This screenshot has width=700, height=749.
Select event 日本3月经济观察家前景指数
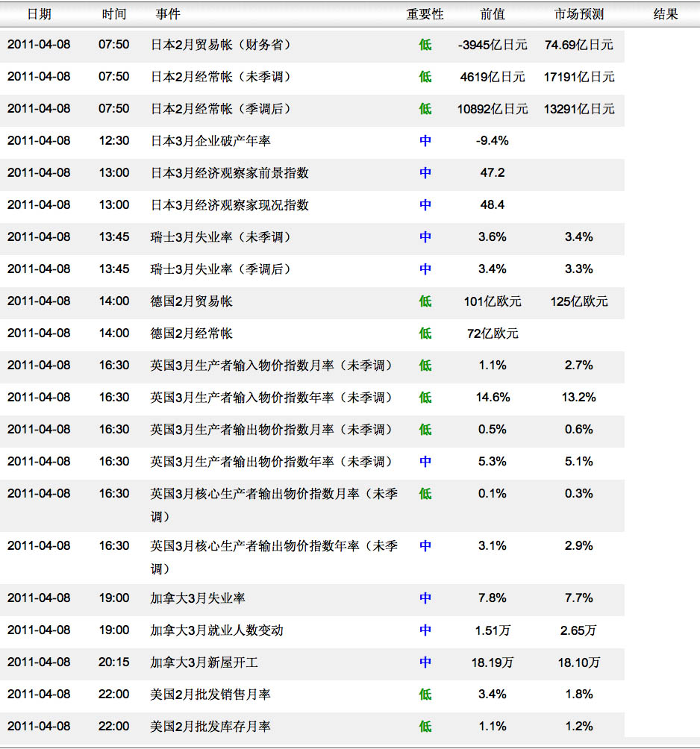(x=230, y=173)
